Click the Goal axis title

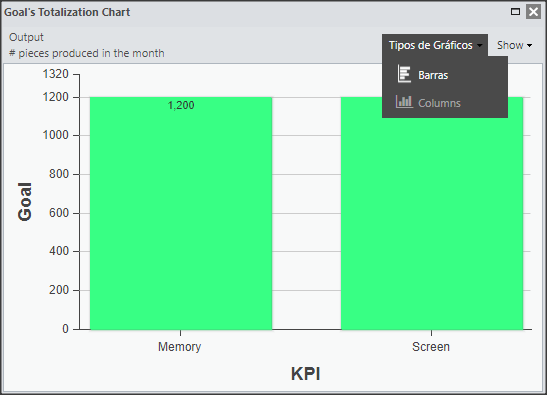tap(25, 202)
